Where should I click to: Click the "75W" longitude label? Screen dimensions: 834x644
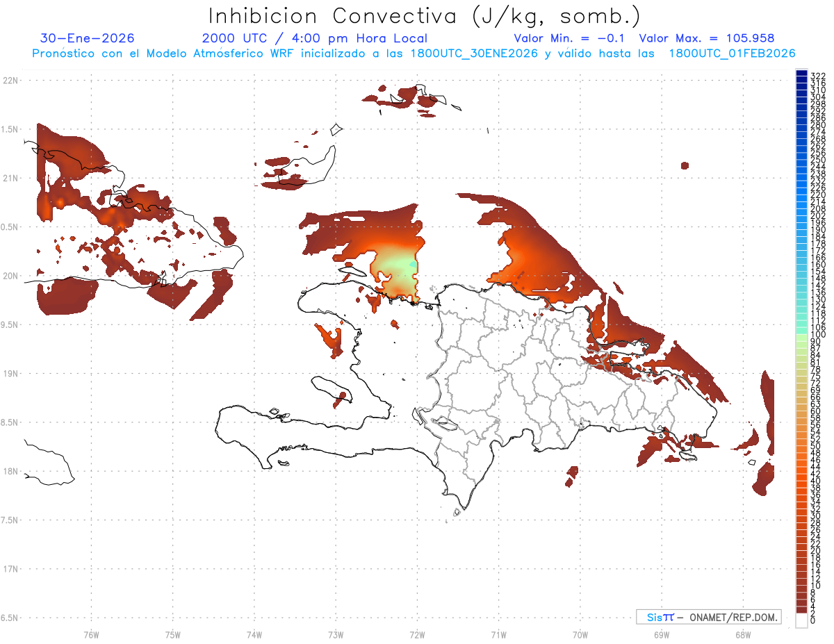pyautogui.click(x=172, y=634)
